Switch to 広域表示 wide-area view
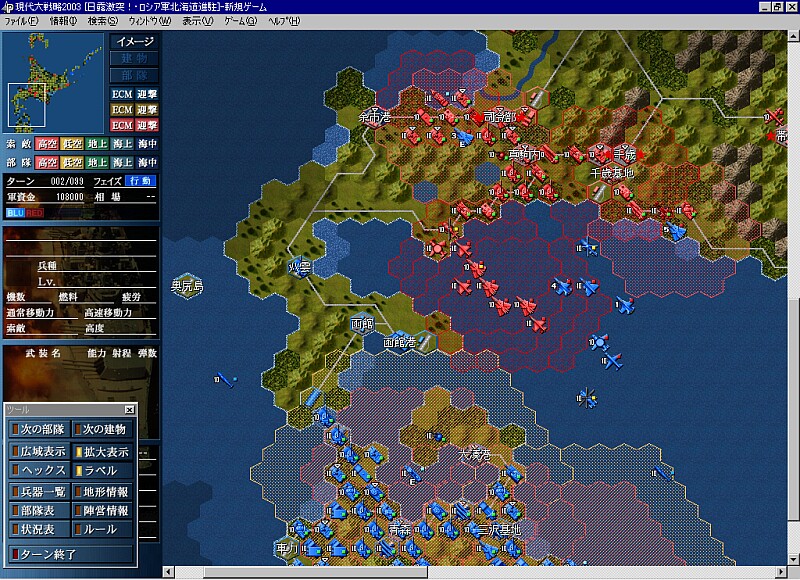The width and height of the screenshot is (800, 580). pos(39,451)
